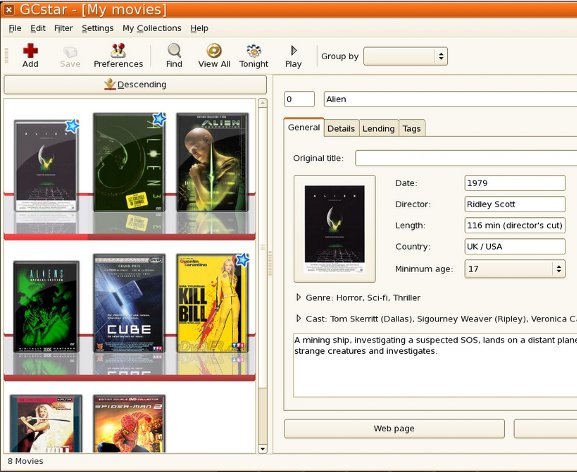The width and height of the screenshot is (577, 472).
Task: Click the 8 Movies status bar text
Action: (25, 461)
